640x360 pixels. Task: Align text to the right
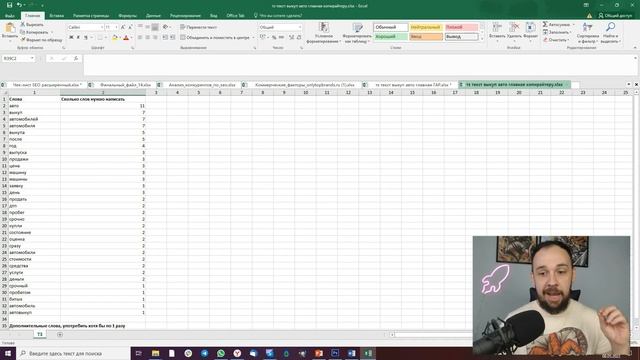click(155, 37)
